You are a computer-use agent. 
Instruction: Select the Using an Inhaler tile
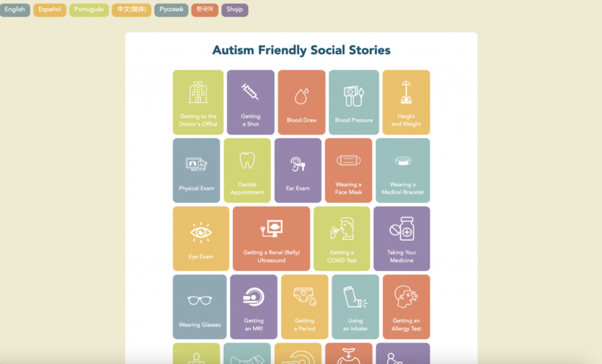coord(355,307)
